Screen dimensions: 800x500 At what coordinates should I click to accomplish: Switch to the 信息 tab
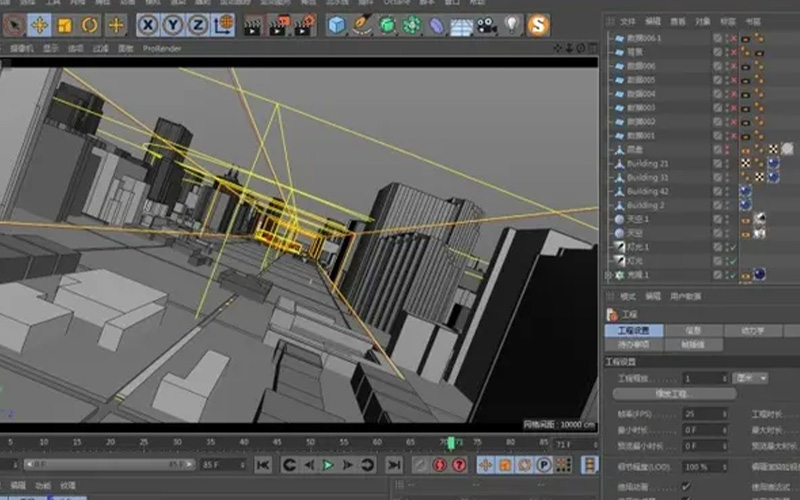tap(693, 331)
